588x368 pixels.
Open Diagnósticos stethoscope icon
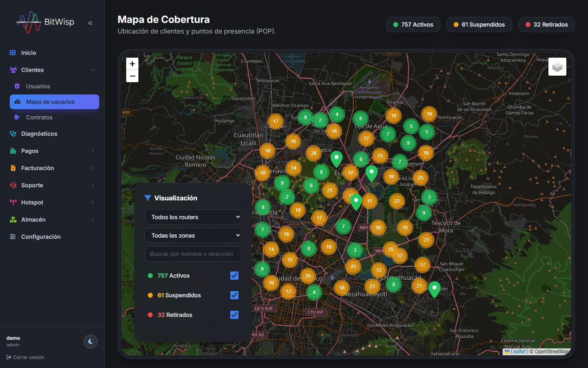13,134
